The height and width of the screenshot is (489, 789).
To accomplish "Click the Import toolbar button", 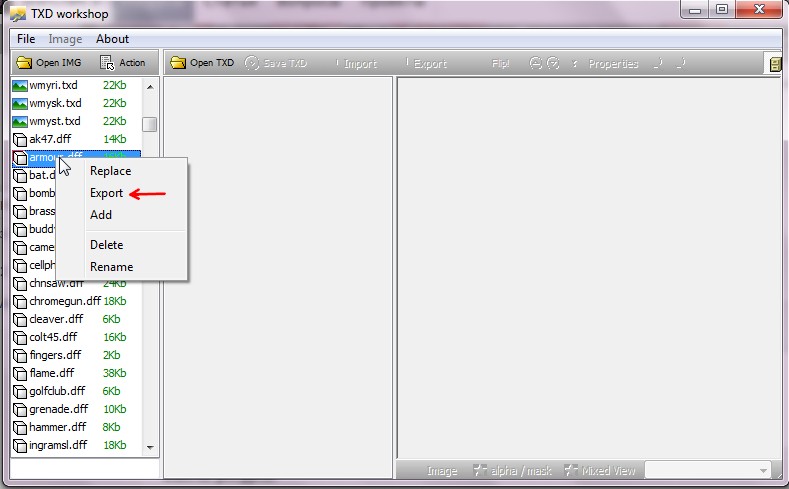I will click(x=357, y=64).
